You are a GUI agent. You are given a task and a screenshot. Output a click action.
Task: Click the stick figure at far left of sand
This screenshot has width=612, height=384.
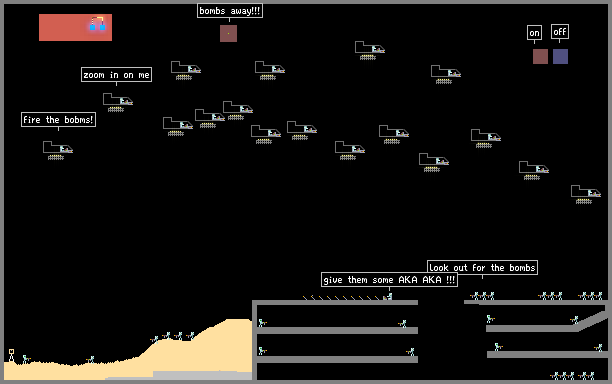tap(11, 355)
